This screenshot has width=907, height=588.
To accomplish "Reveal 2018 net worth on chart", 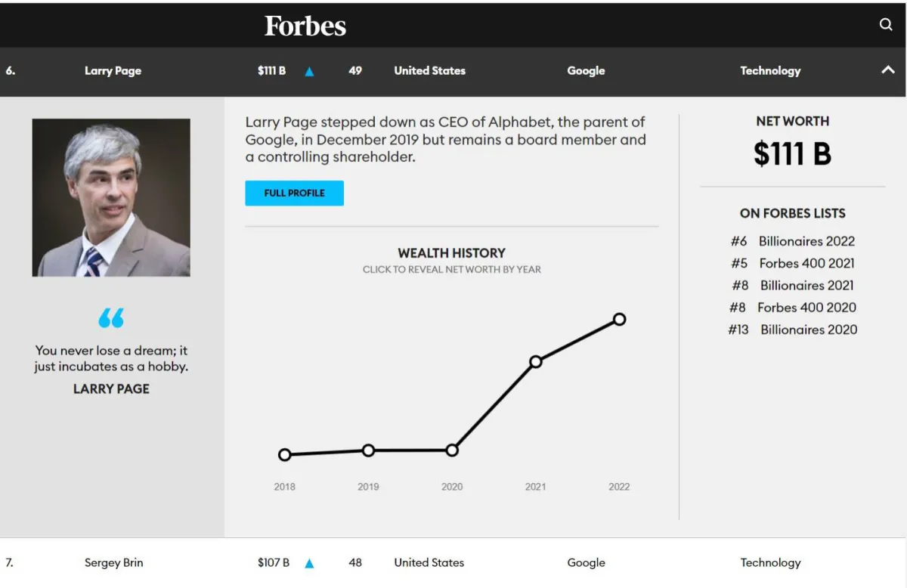I will [285, 455].
